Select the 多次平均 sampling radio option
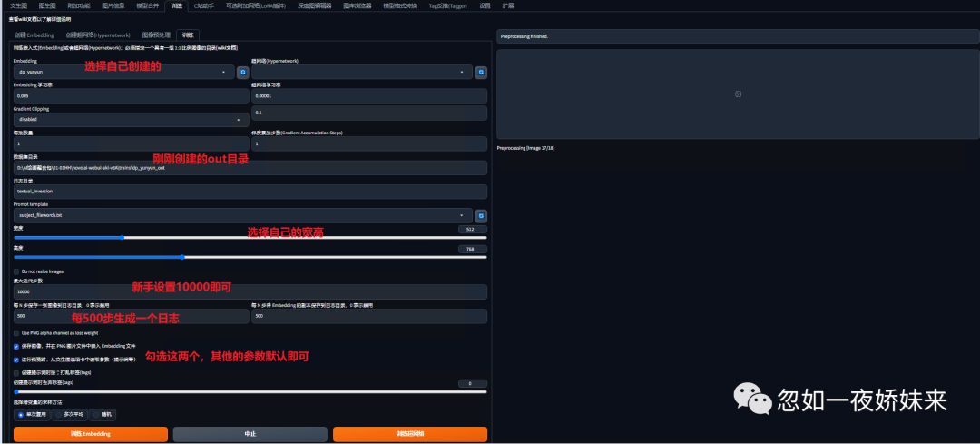 point(70,415)
